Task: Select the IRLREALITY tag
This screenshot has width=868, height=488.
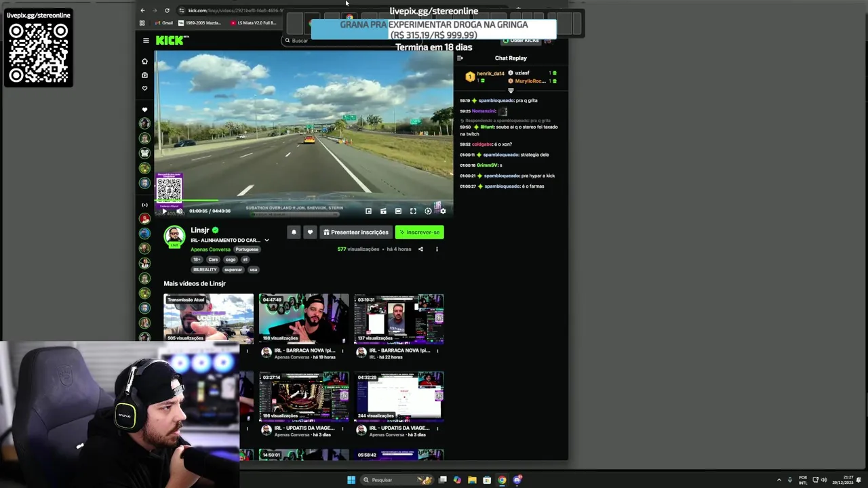Action: pyautogui.click(x=205, y=270)
